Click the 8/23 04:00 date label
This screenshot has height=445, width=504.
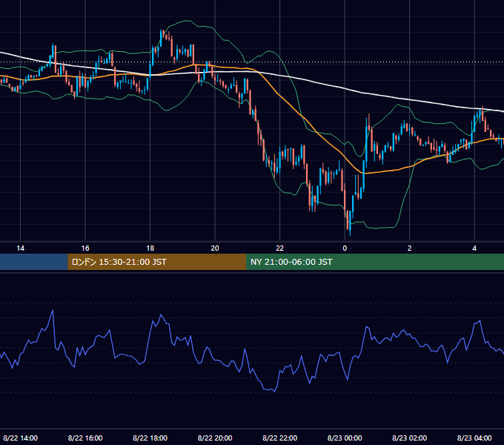pos(474,438)
